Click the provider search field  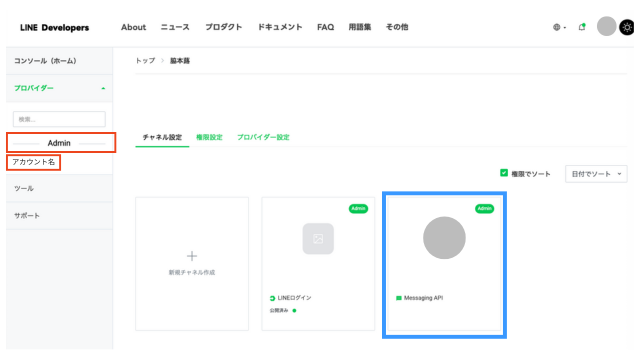click(x=59, y=119)
